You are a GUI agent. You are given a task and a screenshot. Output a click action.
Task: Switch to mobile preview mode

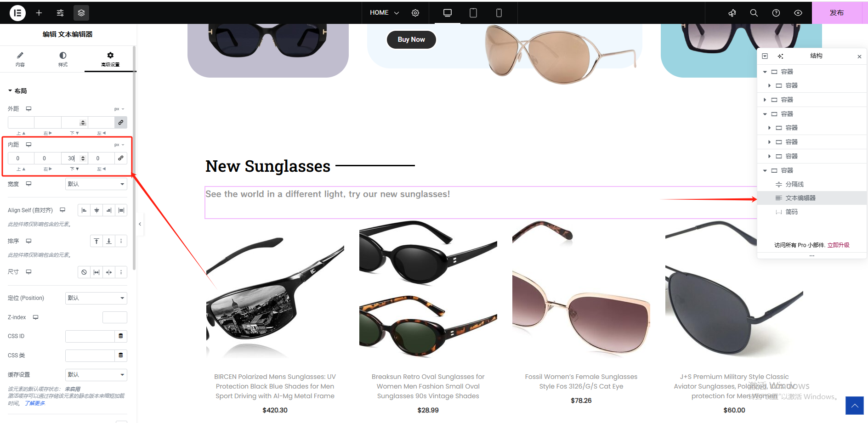click(x=499, y=13)
